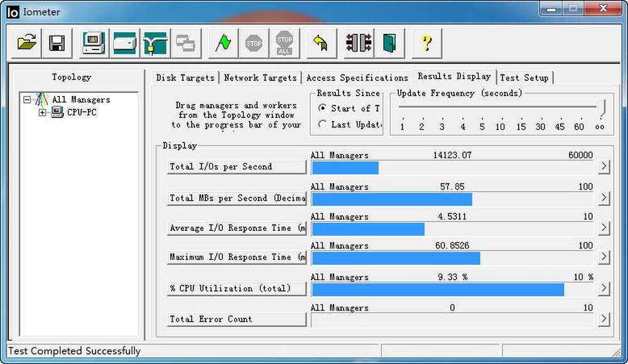This screenshot has width=628, height=364.
Task: Click the Iometer logo in the title bar
Action: coord(13,12)
